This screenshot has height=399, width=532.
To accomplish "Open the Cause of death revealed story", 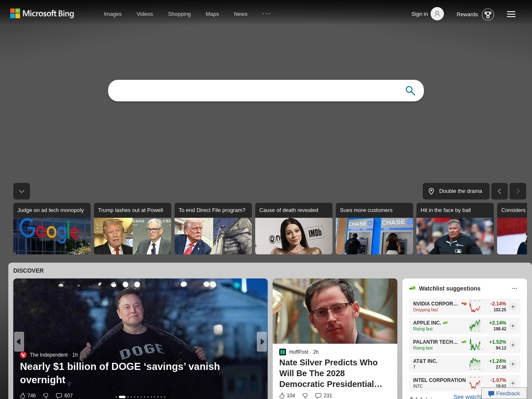I will (x=294, y=229).
